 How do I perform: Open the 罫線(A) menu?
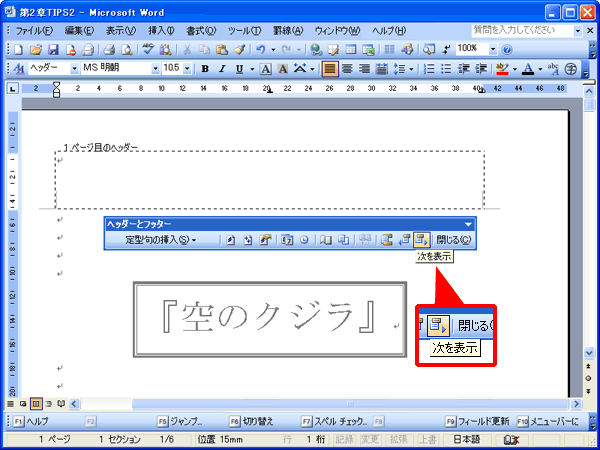288,31
